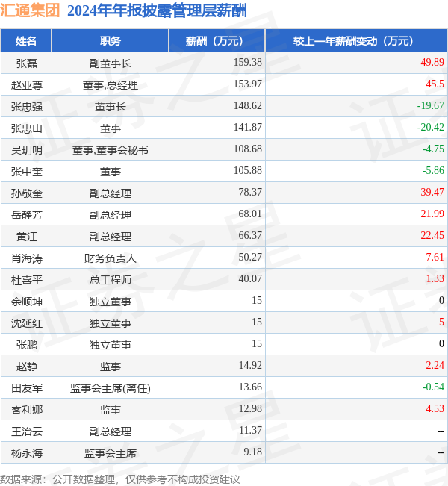Select the name 赵亚尊
Viewport: 448px width, 486px height.
click(27, 85)
